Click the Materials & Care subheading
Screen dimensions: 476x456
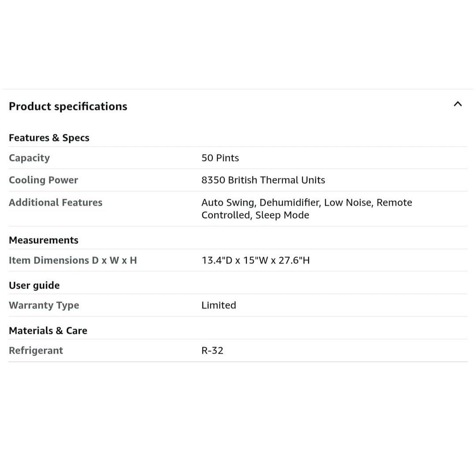click(48, 331)
